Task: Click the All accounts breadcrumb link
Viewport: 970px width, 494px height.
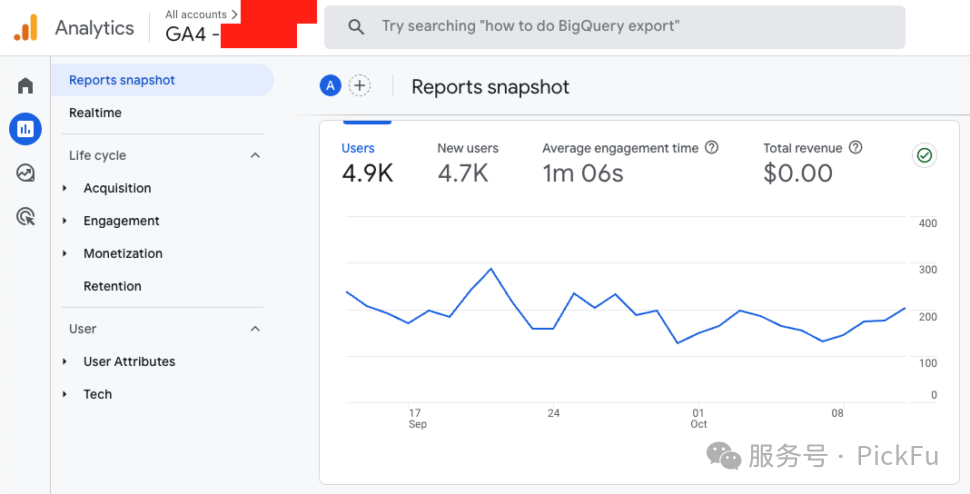Action: (x=201, y=14)
